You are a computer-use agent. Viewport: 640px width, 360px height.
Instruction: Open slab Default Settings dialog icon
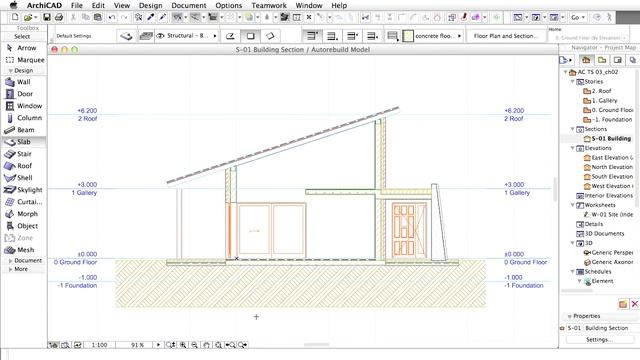tap(126, 36)
